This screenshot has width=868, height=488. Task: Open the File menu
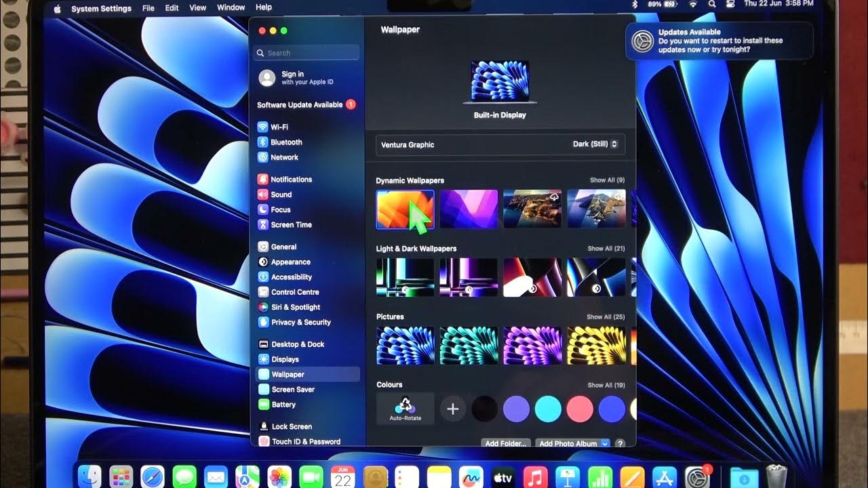149,7
